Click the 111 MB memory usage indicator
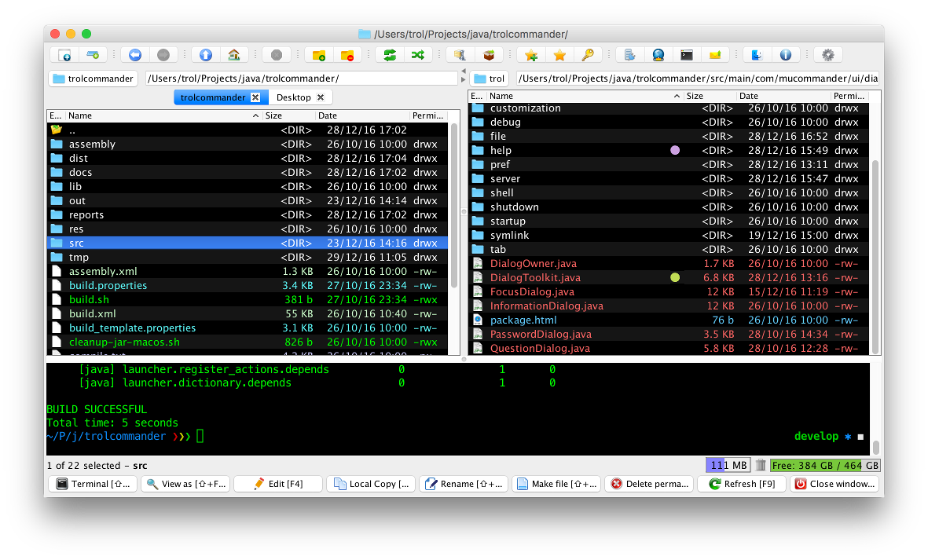 728,466
